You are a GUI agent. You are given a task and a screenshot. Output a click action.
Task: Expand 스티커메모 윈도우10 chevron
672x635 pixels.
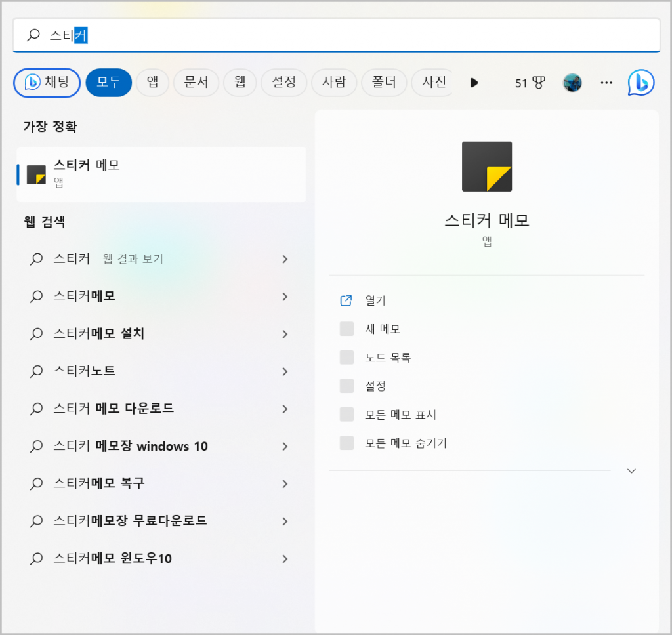[285, 559]
